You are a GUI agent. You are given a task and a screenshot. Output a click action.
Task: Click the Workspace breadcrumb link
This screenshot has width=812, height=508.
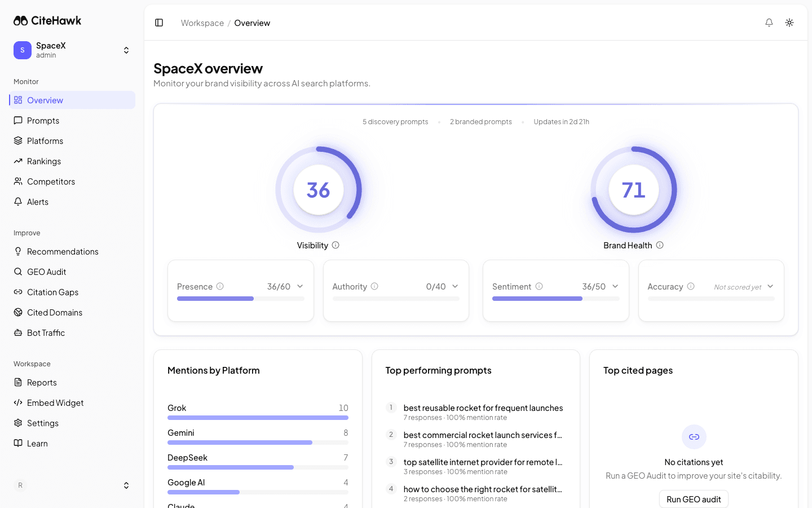coord(202,23)
